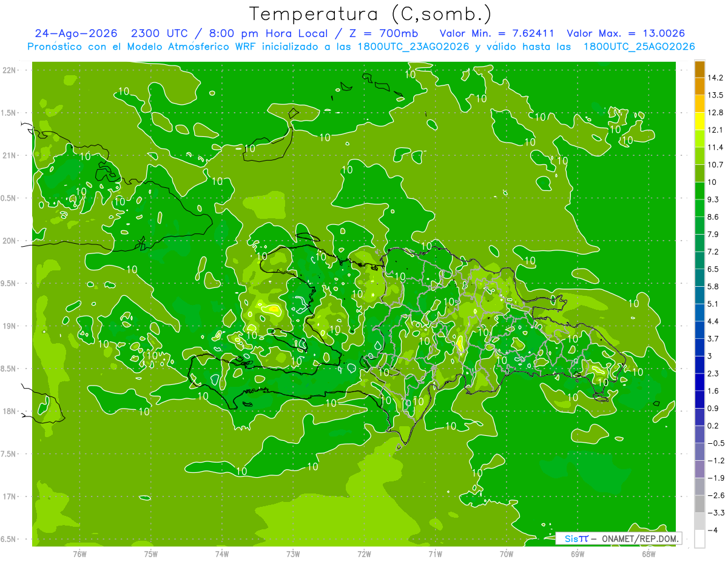
Task: Click the "1800UTC_23AGO2026" initialization time
Action: pyautogui.click(x=413, y=47)
